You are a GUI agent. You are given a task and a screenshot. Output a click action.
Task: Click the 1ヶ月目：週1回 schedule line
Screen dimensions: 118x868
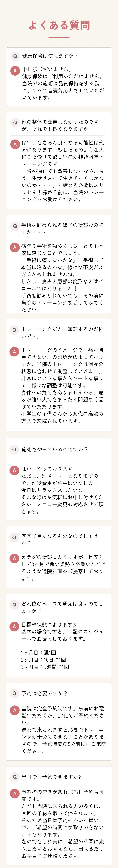pos(38,652)
